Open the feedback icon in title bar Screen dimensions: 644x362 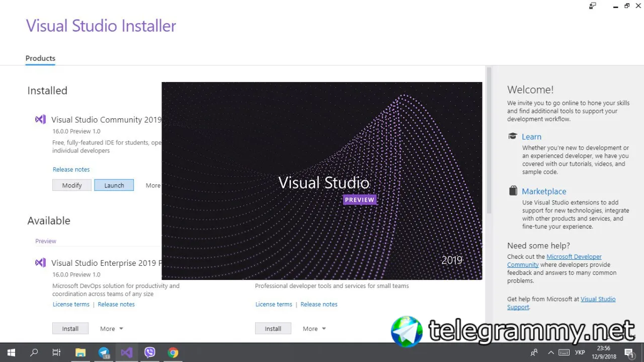pyautogui.click(x=593, y=6)
